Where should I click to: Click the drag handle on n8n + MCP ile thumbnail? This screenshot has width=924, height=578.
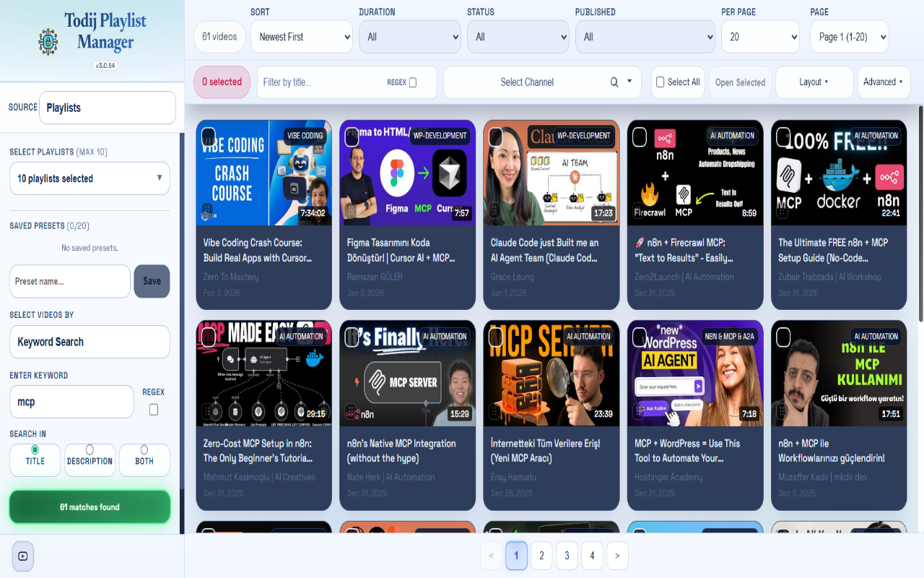(x=783, y=411)
